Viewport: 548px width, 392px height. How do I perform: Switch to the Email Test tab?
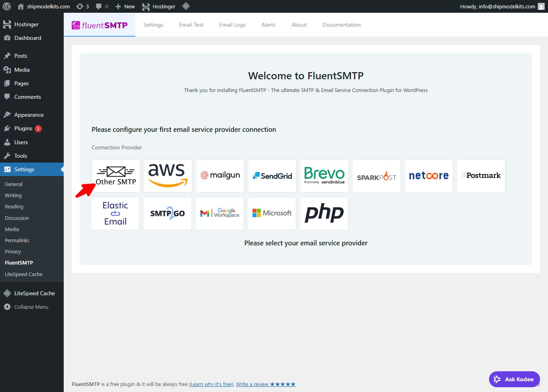coord(191,25)
